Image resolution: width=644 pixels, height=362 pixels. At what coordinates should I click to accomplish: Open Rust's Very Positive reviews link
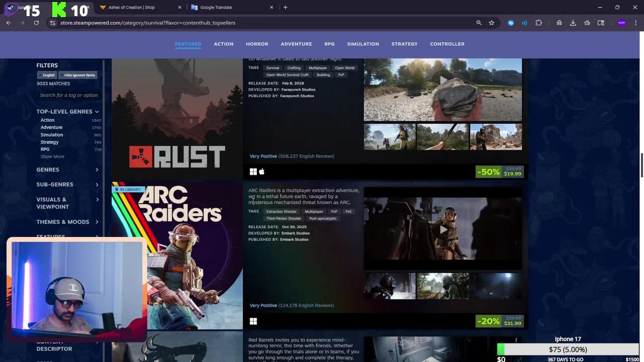pos(263,156)
